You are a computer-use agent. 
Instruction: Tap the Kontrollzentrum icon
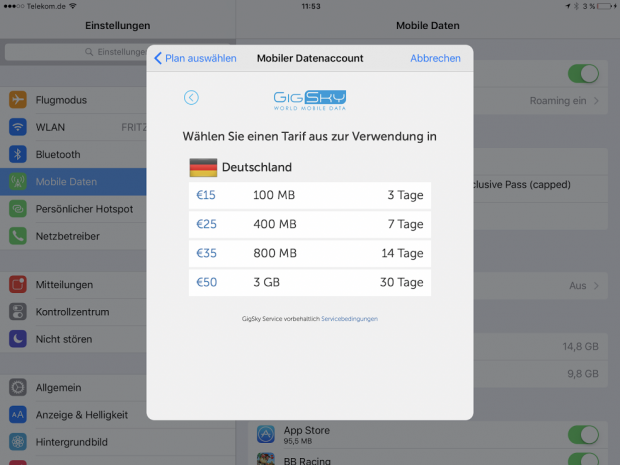18,312
